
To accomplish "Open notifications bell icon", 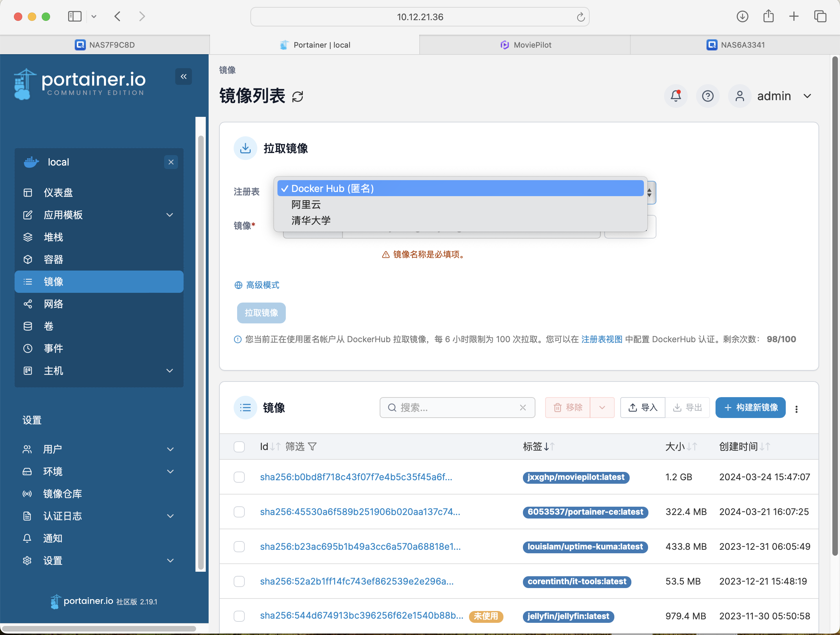I will pyautogui.click(x=676, y=96).
